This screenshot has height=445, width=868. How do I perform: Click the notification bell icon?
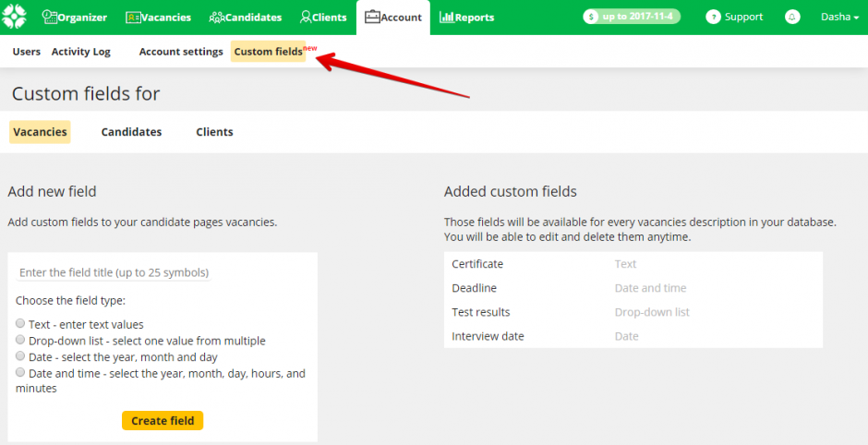pyautogui.click(x=792, y=18)
